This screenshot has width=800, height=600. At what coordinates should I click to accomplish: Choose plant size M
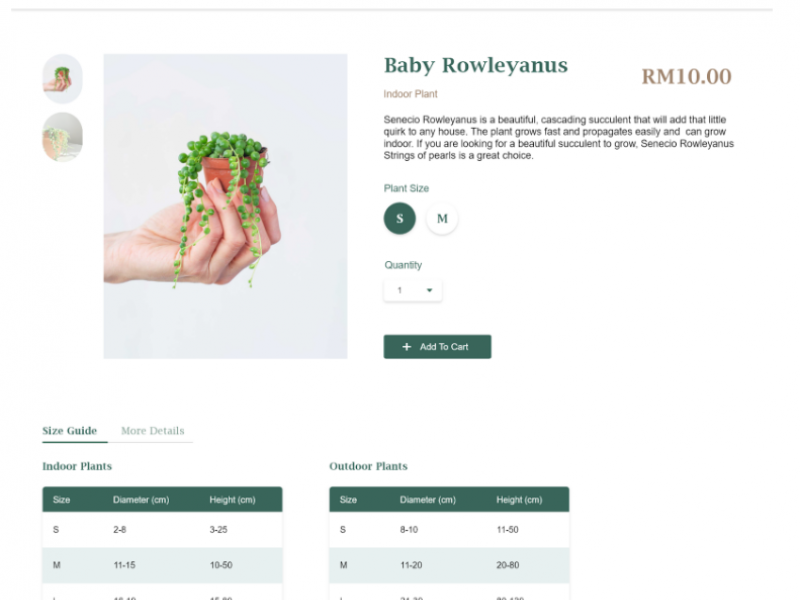pos(442,218)
